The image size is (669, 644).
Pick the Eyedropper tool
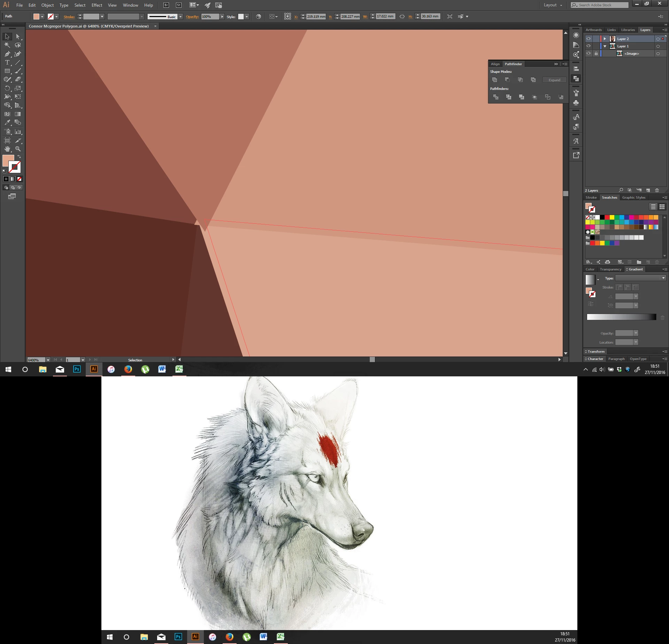click(x=7, y=123)
